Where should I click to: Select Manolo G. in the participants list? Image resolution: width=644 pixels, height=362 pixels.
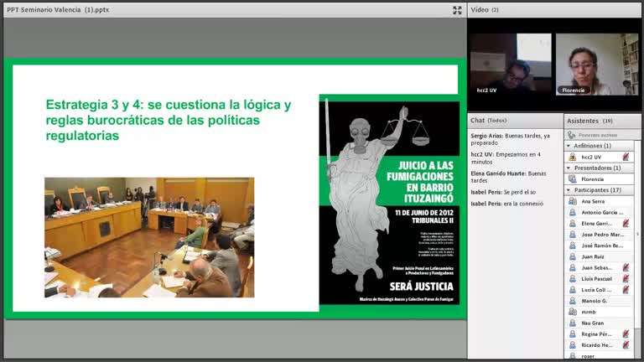(x=600, y=301)
